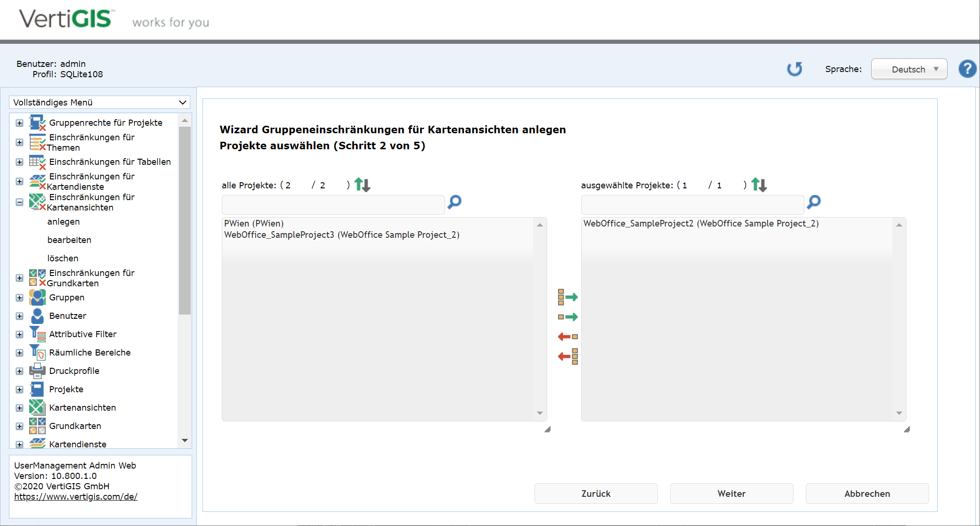Expand the Gruppen tree node
Image resolution: width=980 pixels, height=526 pixels.
(x=19, y=298)
